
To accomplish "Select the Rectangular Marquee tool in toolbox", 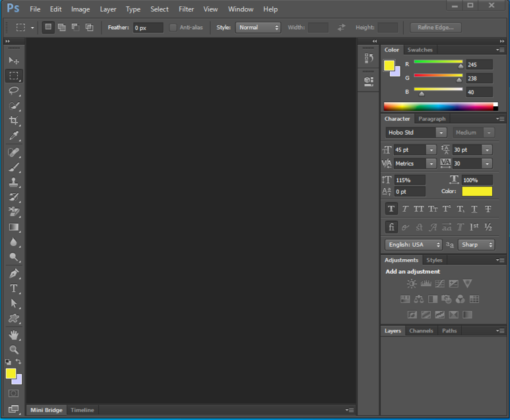I will [x=14, y=76].
